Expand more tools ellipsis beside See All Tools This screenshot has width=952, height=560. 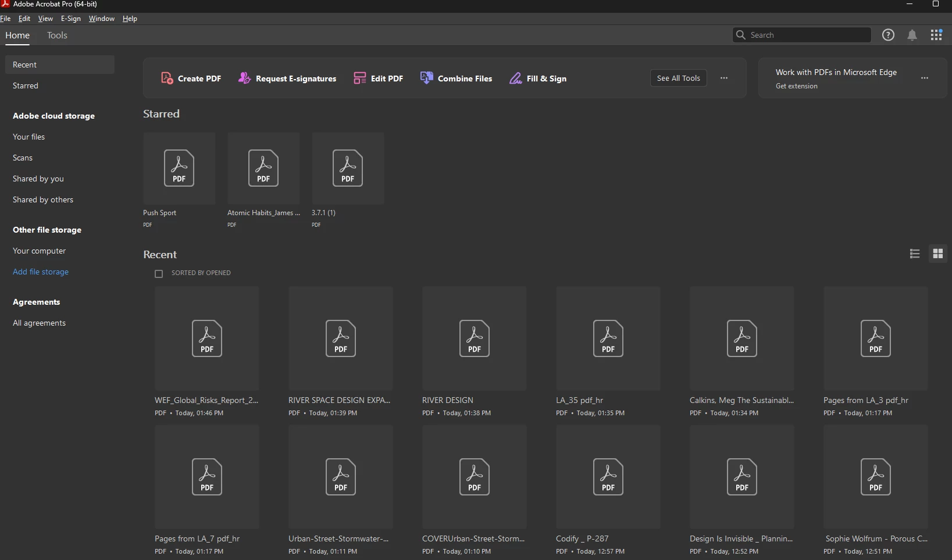click(x=724, y=78)
